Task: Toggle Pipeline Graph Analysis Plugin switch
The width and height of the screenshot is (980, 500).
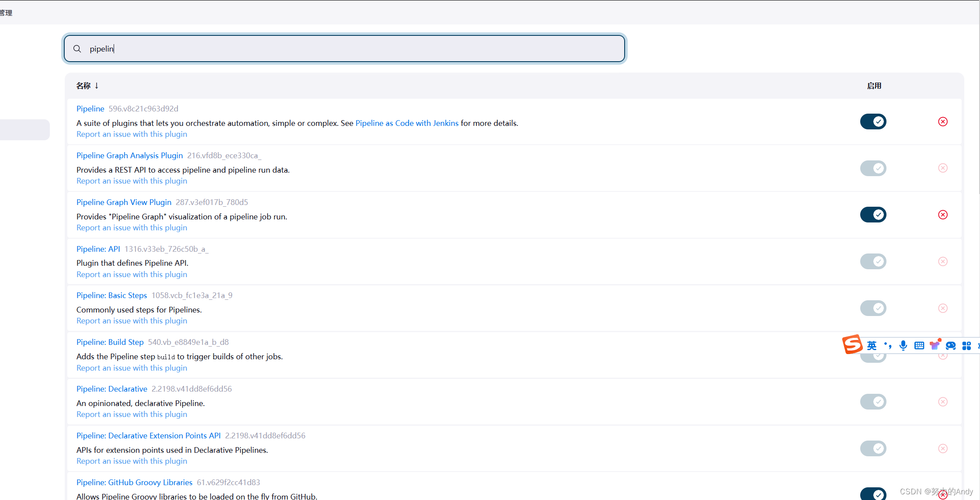Action: (x=873, y=168)
